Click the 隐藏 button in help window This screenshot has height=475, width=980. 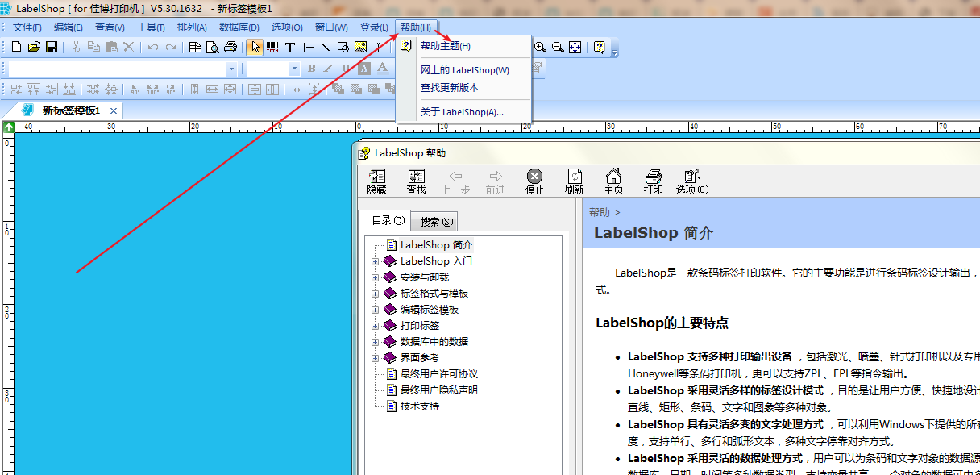coord(376,181)
